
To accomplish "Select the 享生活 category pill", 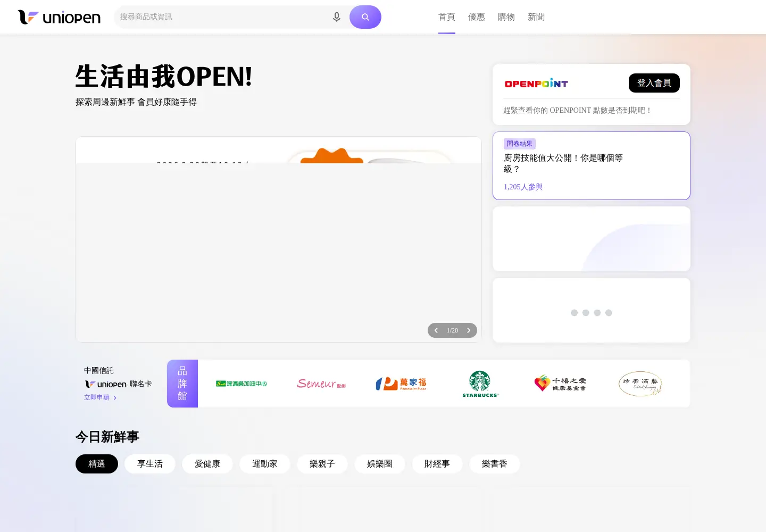I will coord(150,464).
